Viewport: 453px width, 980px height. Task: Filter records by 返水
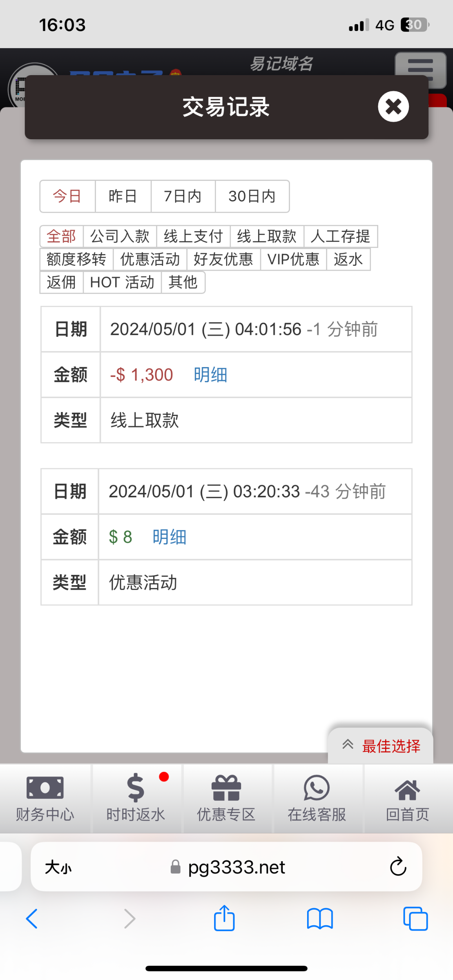click(348, 259)
